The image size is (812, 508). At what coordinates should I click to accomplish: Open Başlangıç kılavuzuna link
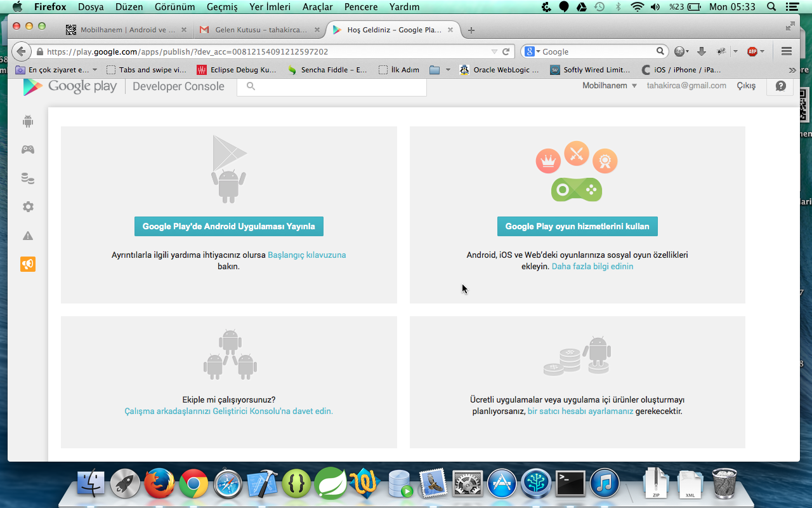[x=307, y=255]
